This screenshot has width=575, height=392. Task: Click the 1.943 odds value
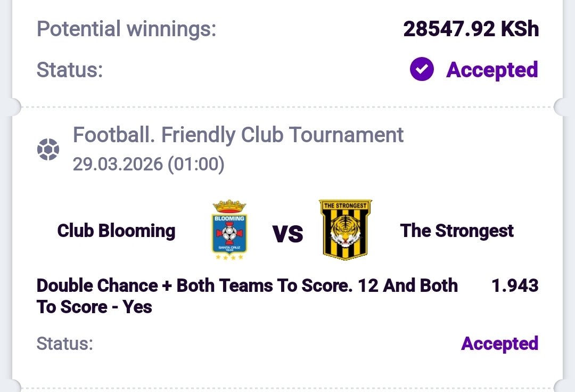[515, 285]
